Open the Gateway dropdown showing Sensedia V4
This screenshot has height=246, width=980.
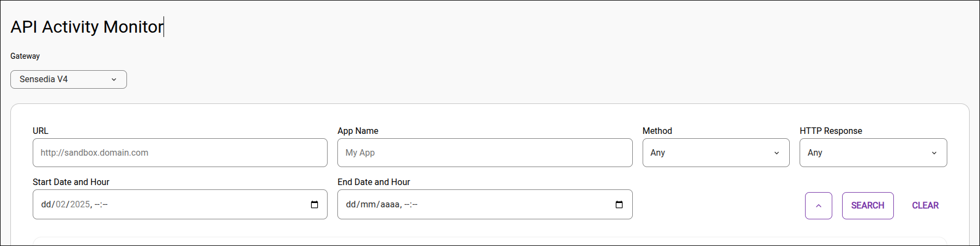tap(69, 79)
